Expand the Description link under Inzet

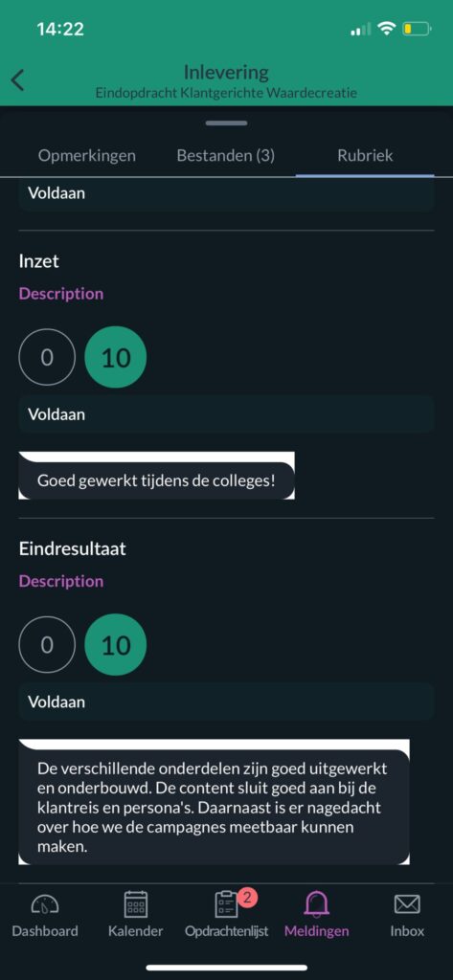tap(61, 294)
